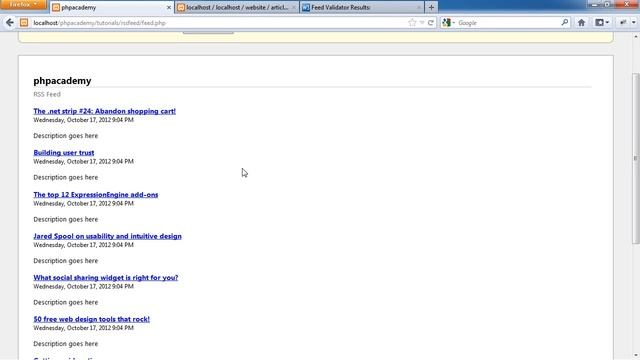640x360 pixels.
Task: Bookmark this page with the star icon
Action: click(412, 23)
